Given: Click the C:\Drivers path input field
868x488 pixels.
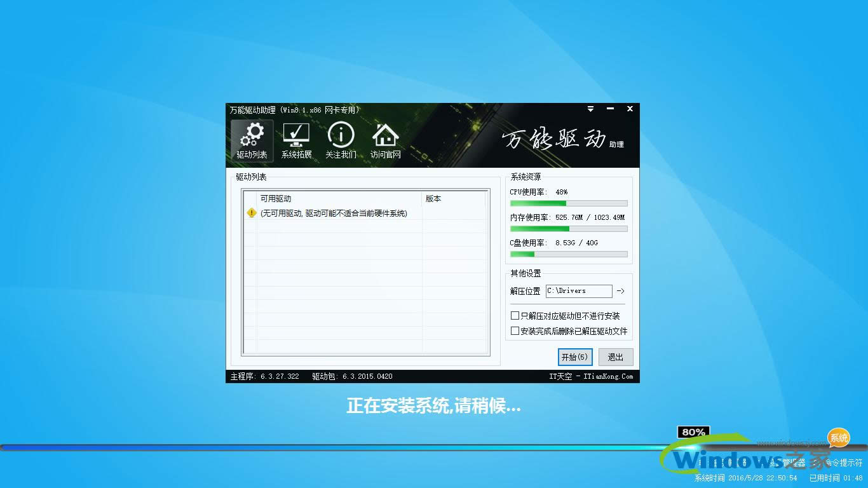Looking at the screenshot, I should (578, 291).
